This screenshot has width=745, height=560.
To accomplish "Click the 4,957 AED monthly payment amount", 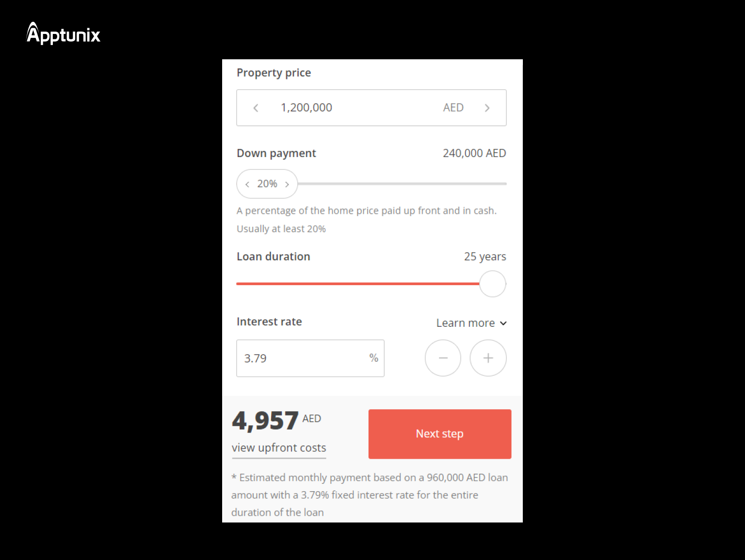I will pos(276,420).
